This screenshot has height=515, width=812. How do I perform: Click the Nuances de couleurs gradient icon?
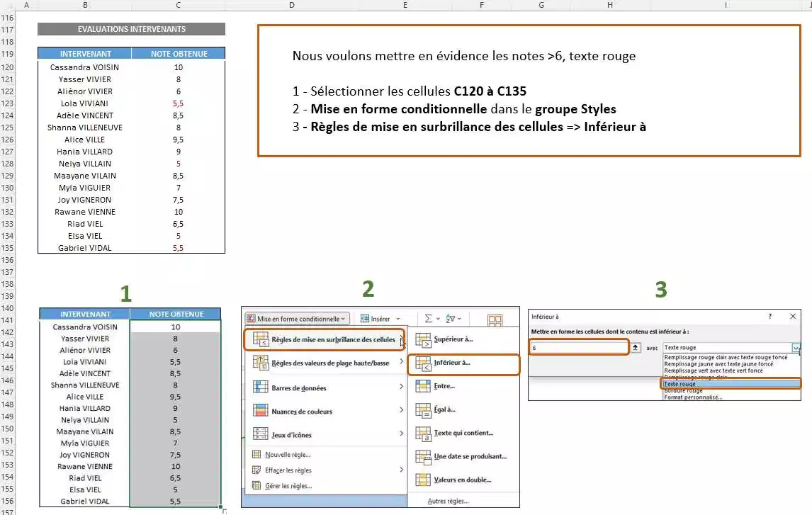[260, 411]
